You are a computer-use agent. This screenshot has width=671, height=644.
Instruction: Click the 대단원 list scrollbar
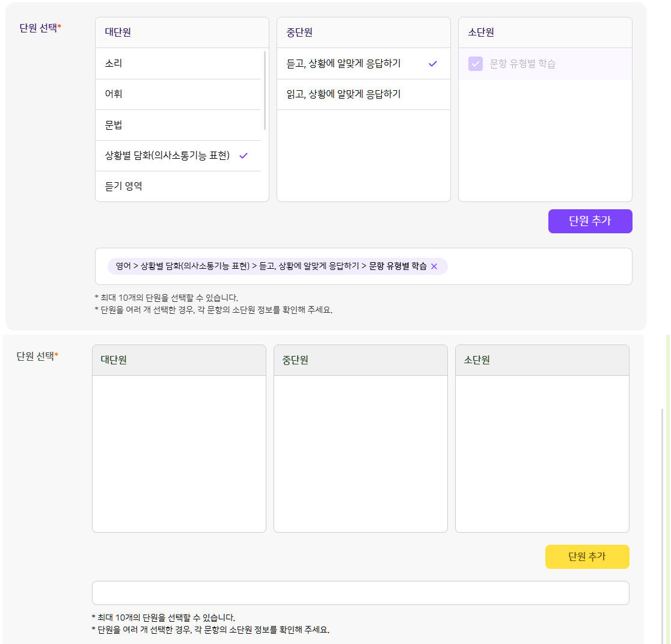pos(265,90)
